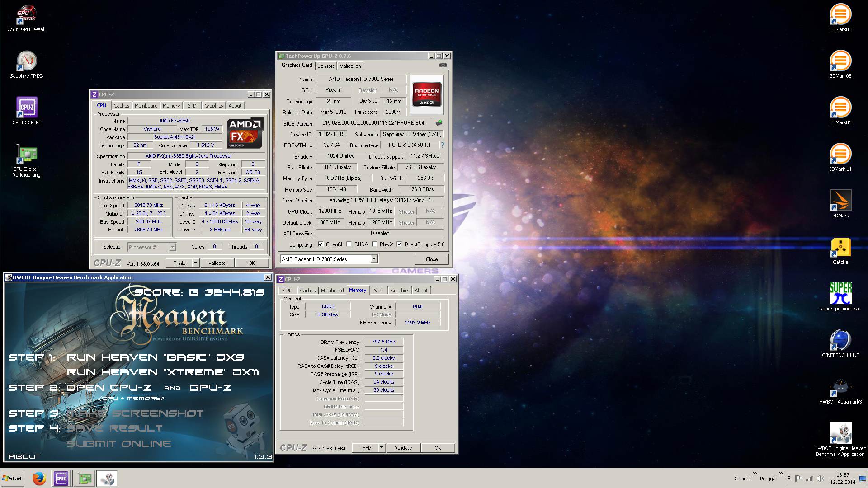Switch to GPU-Z taskbar button
This screenshot has height=488, width=868.
(x=85, y=479)
